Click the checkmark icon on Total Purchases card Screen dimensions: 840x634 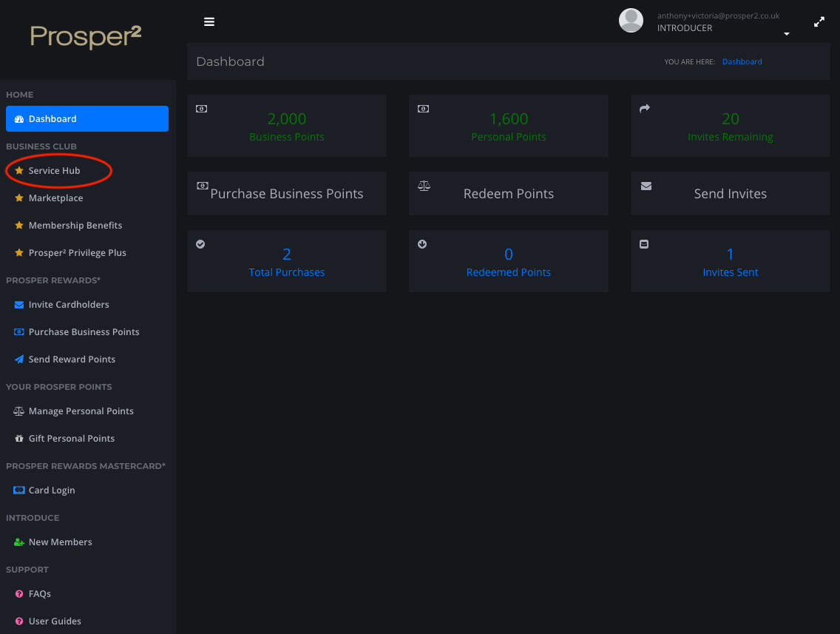[x=200, y=244]
